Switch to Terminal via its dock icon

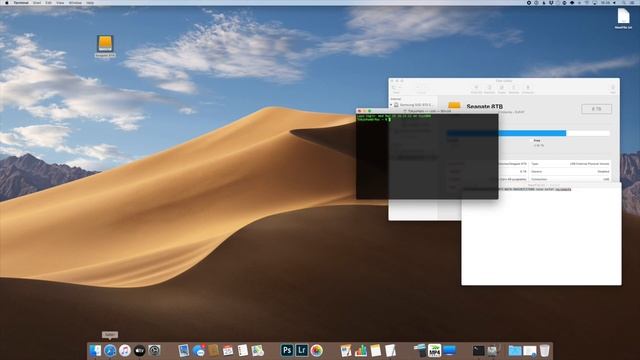478,350
